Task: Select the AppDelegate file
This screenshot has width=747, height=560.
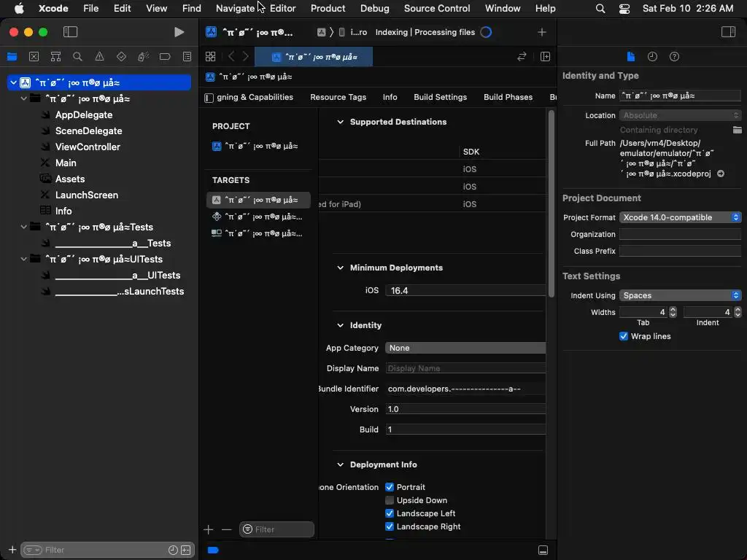Action: point(84,114)
